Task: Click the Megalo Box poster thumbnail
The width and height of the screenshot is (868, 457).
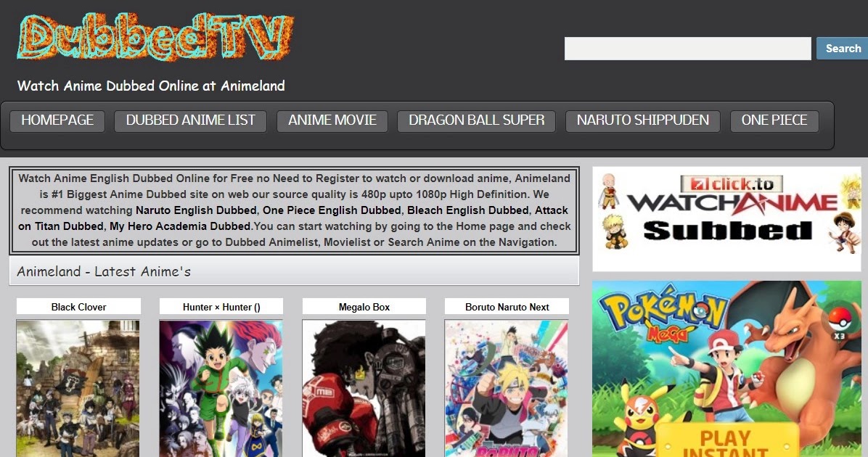Action: point(364,388)
